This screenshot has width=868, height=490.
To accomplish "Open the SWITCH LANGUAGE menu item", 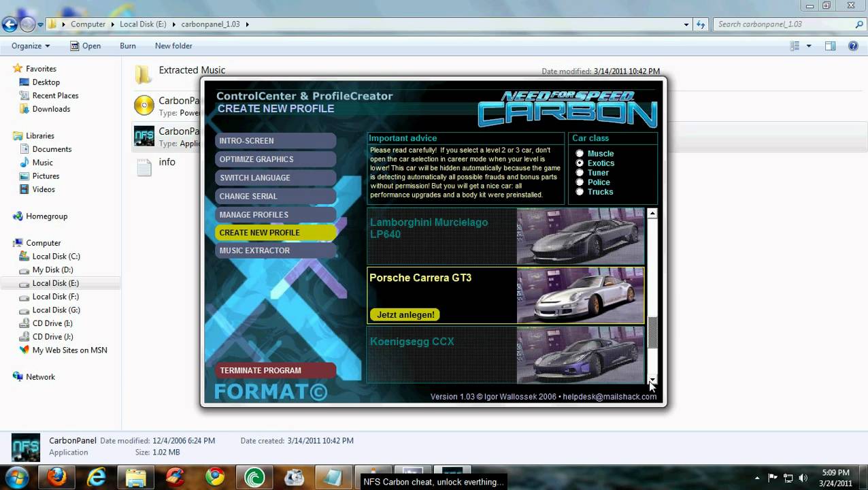I will pos(276,178).
